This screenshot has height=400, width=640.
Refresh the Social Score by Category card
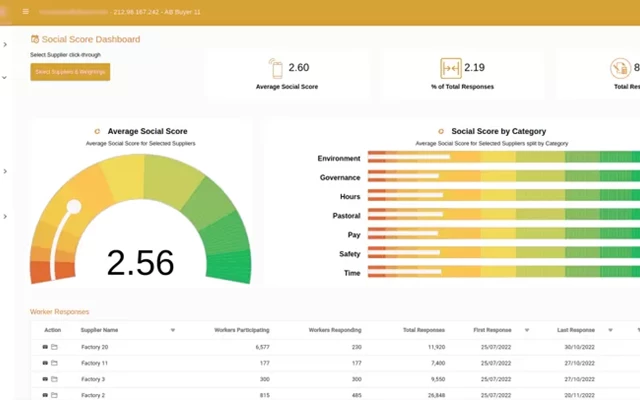(441, 131)
